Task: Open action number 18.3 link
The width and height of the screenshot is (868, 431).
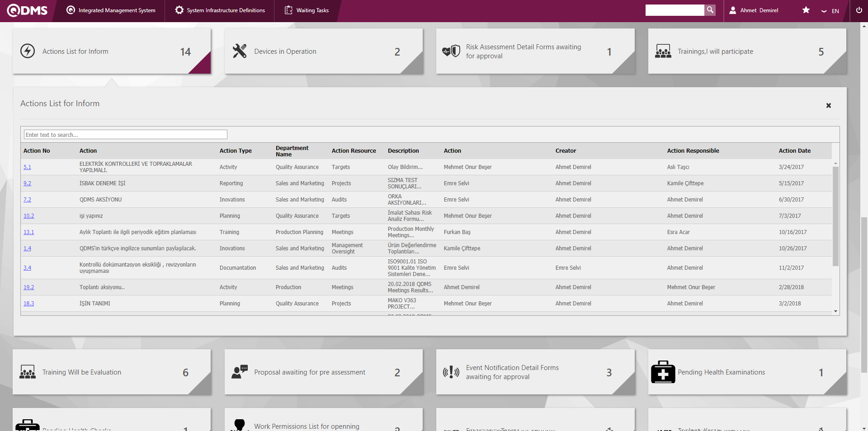Action: [x=28, y=304]
